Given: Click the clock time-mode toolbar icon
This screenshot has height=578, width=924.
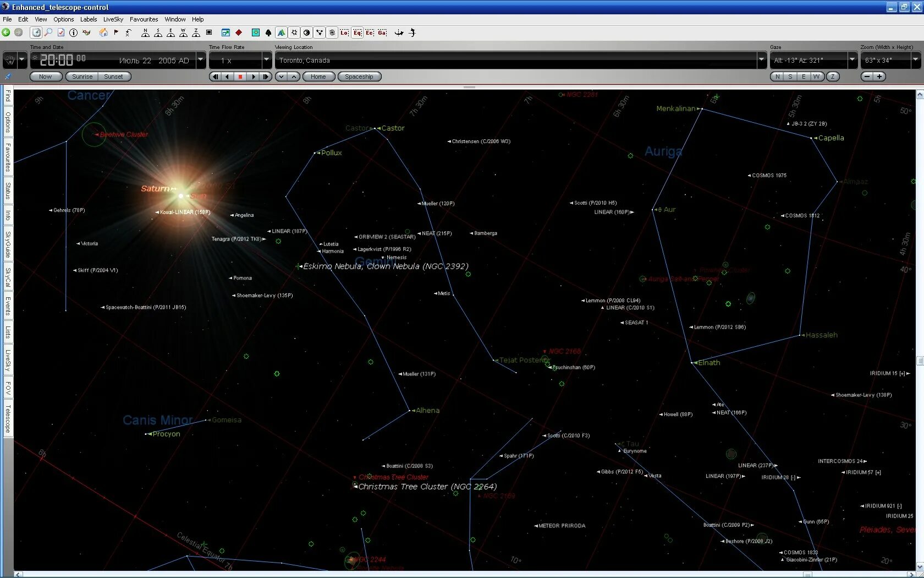Looking at the screenshot, I should [36, 32].
